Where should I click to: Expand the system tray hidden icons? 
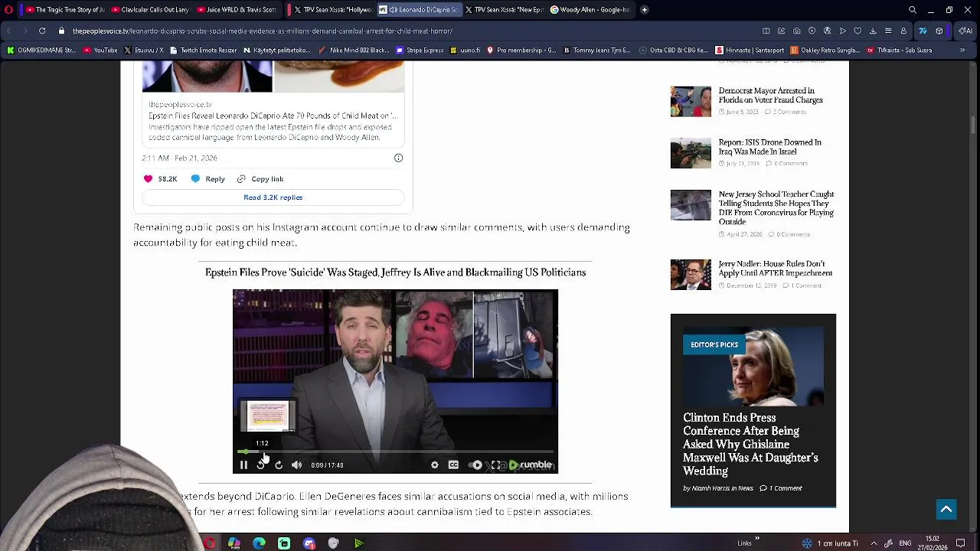[x=874, y=543]
